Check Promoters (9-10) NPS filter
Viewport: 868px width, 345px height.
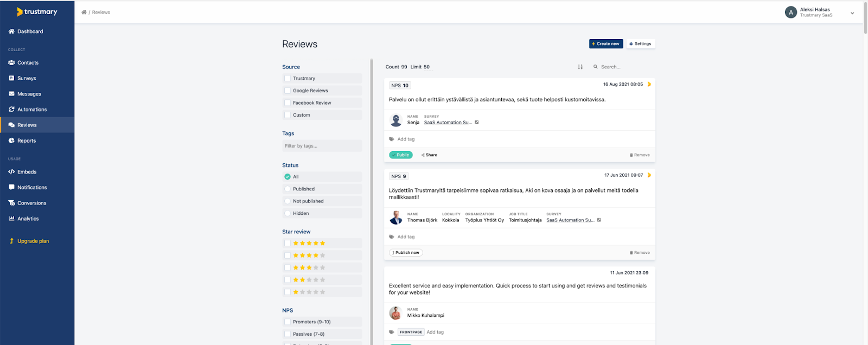[x=288, y=322]
